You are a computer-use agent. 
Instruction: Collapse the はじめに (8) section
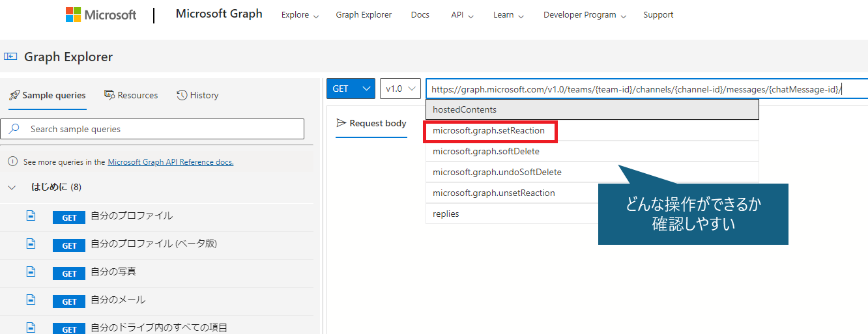click(x=12, y=188)
